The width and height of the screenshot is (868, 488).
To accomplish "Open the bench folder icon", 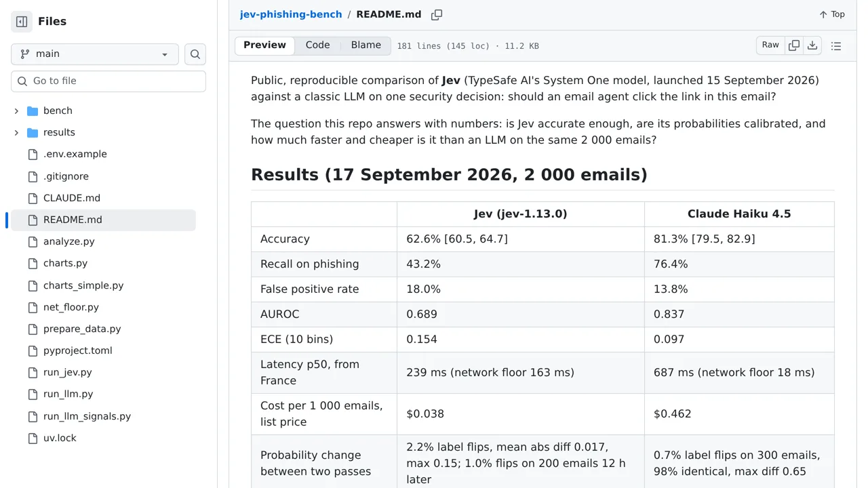I will (x=33, y=110).
